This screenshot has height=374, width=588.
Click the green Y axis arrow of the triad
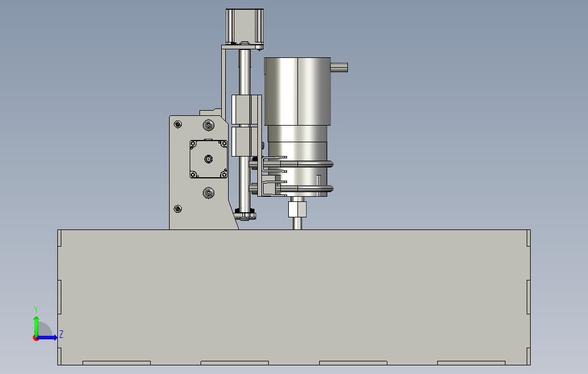[36, 326]
